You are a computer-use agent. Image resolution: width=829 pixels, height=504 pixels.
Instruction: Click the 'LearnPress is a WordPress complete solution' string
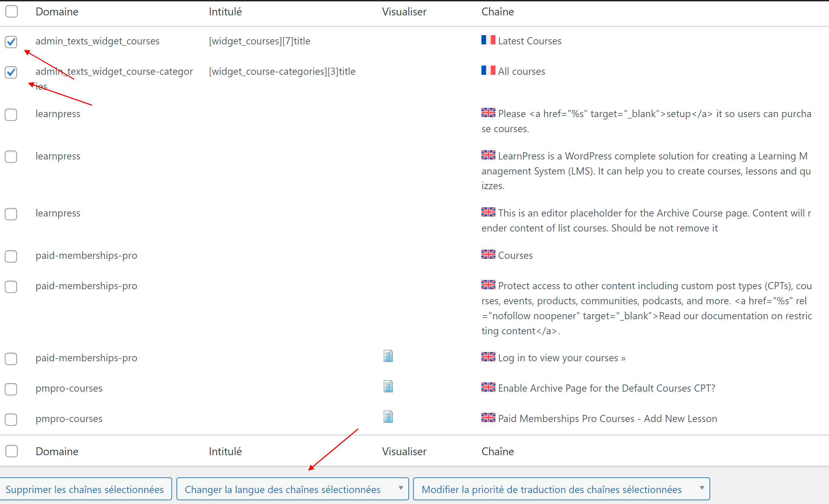646,171
